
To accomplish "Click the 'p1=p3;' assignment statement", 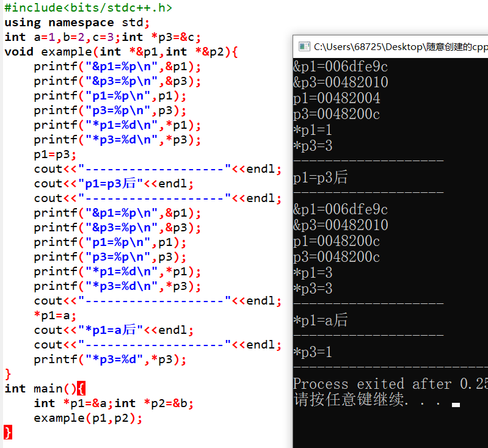I will coord(55,154).
